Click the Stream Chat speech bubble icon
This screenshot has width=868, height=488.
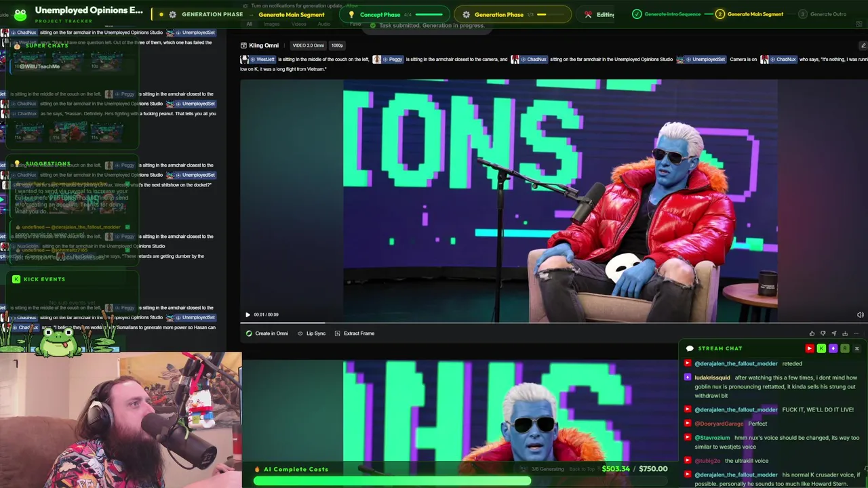[690, 348]
